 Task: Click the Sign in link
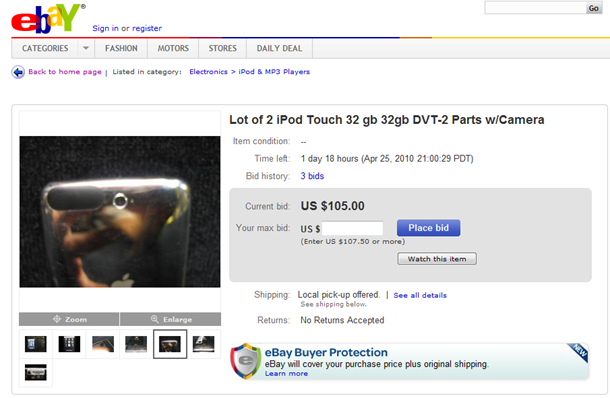(105, 28)
